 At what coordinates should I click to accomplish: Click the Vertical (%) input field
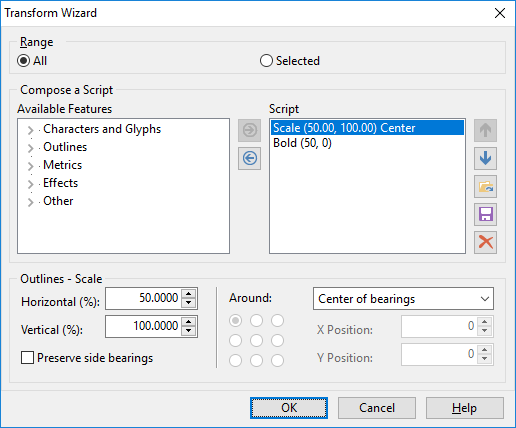[143, 326]
